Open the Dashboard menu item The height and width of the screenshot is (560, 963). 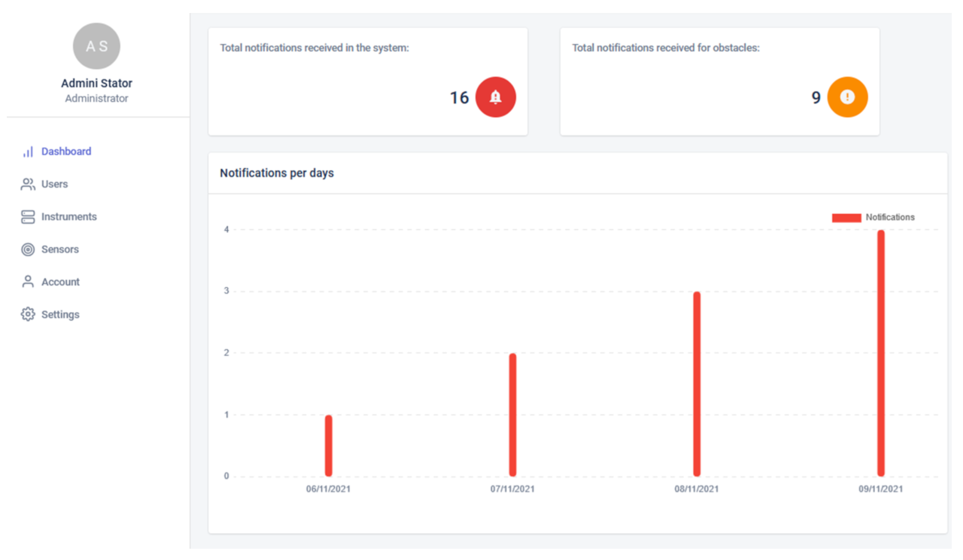66,151
